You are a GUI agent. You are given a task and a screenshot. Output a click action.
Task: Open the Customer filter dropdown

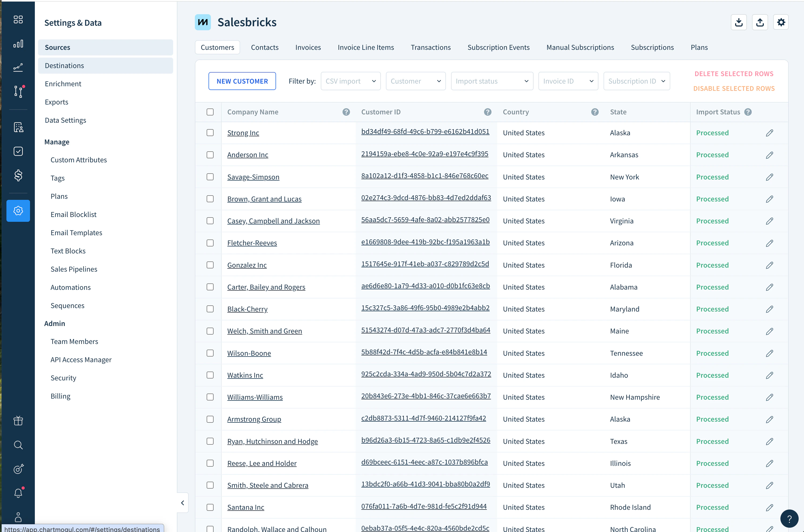pyautogui.click(x=415, y=81)
